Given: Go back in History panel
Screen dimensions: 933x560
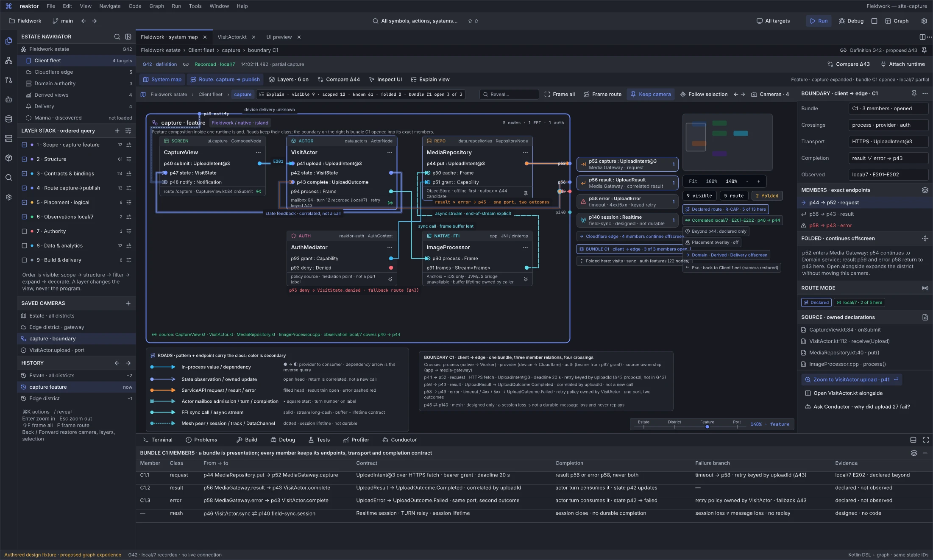Looking at the screenshot, I should [117, 363].
